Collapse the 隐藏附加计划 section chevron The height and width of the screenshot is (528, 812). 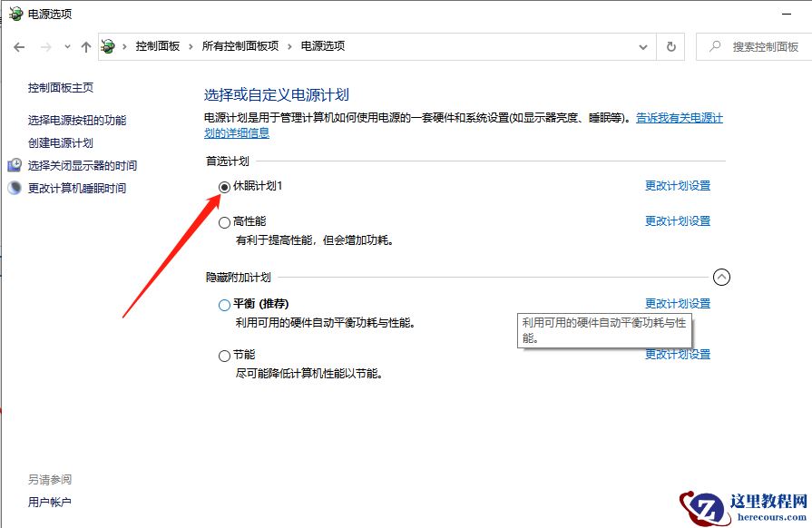(723, 277)
